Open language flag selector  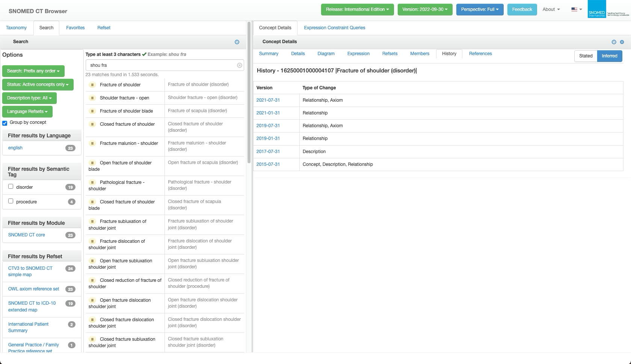[x=577, y=9]
